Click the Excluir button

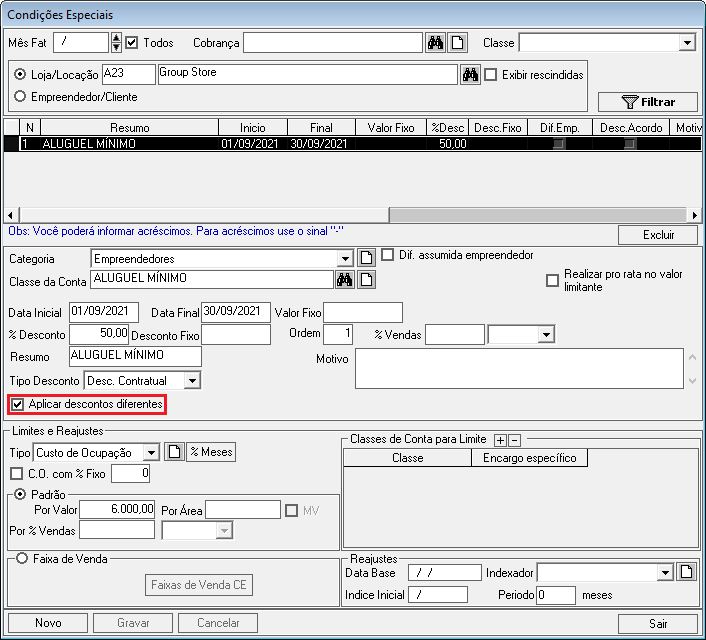(x=658, y=235)
